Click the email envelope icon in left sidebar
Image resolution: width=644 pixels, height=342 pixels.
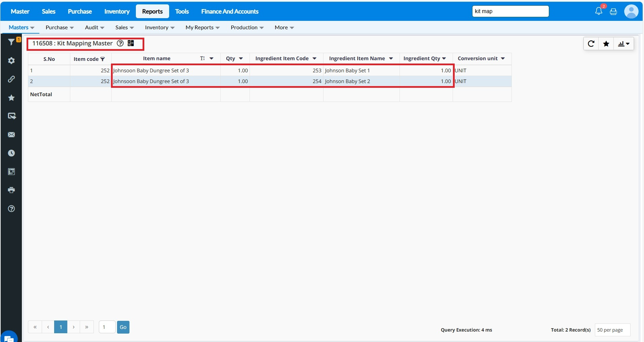click(x=11, y=135)
